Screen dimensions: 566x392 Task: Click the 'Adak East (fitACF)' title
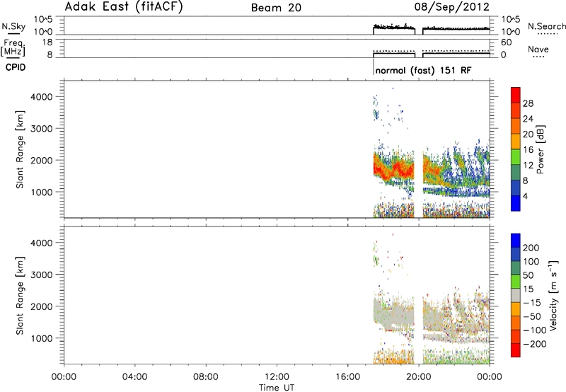tap(124, 6)
